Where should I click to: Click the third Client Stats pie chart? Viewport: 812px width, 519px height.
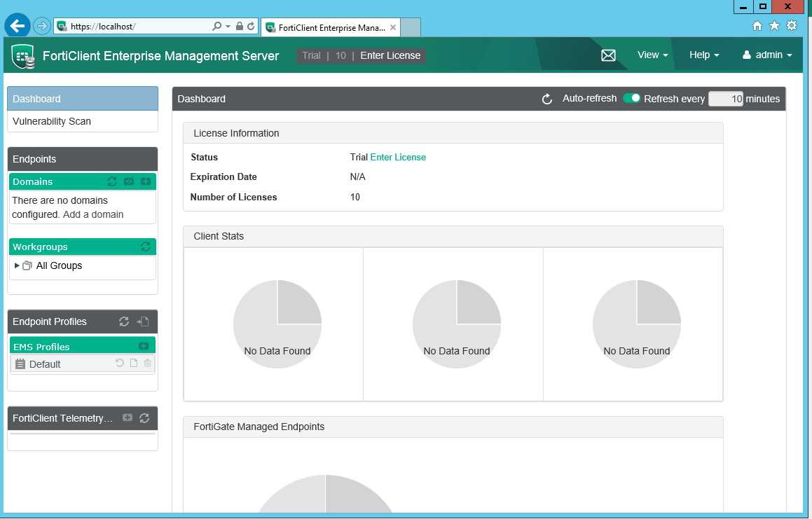coord(637,324)
